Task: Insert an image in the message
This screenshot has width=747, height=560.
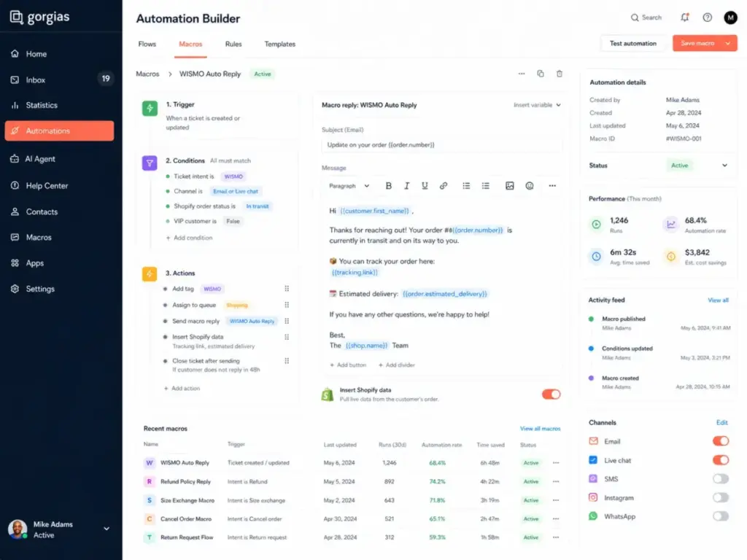Action: tap(510, 186)
